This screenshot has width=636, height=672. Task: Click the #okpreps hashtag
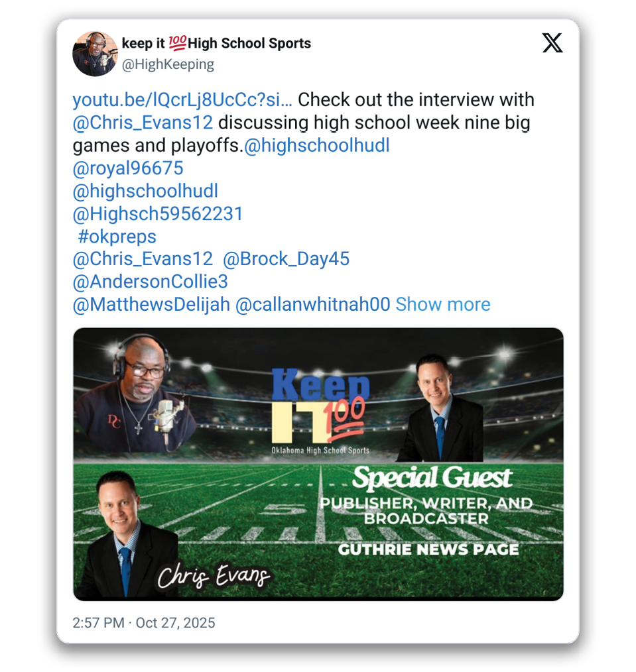[x=117, y=237]
